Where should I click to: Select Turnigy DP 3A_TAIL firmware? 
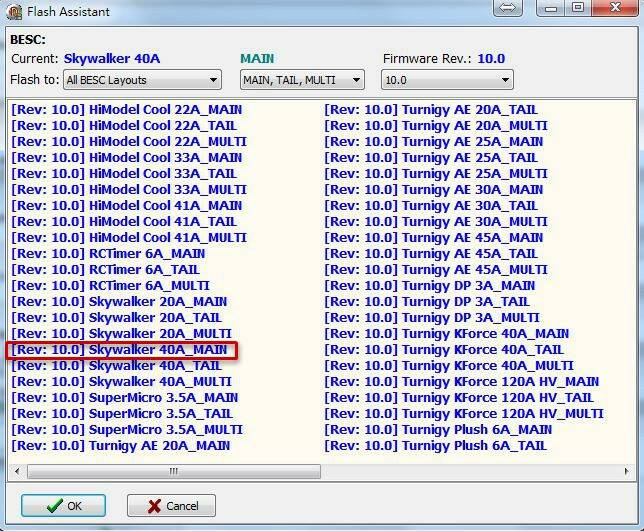[427, 302]
